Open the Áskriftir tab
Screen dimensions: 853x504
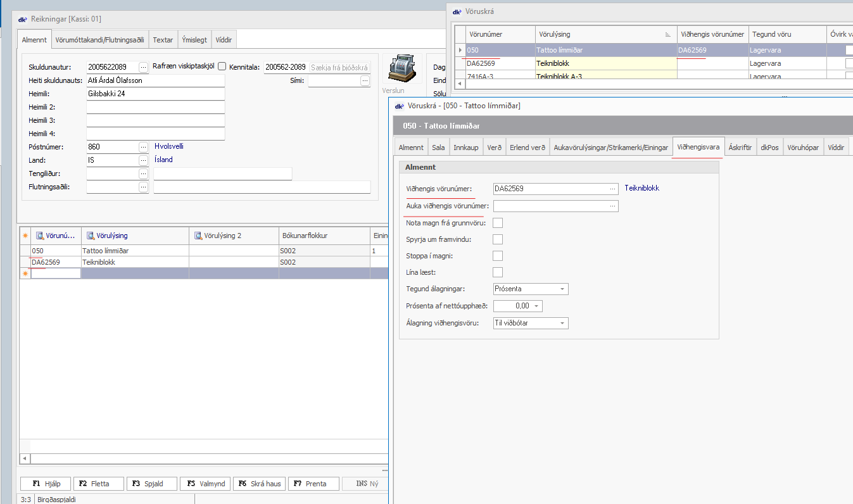[x=740, y=148]
